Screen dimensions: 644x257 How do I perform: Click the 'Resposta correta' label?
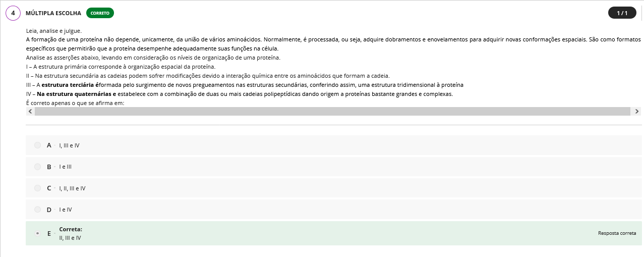coord(617,233)
